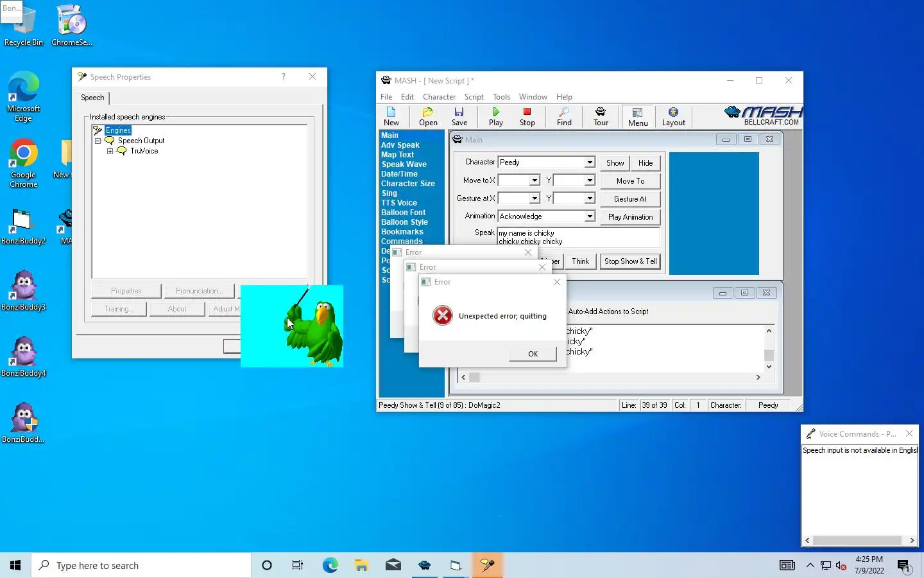Image resolution: width=924 pixels, height=578 pixels.
Task: Show hidden system tray icons chevron
Action: pos(810,566)
